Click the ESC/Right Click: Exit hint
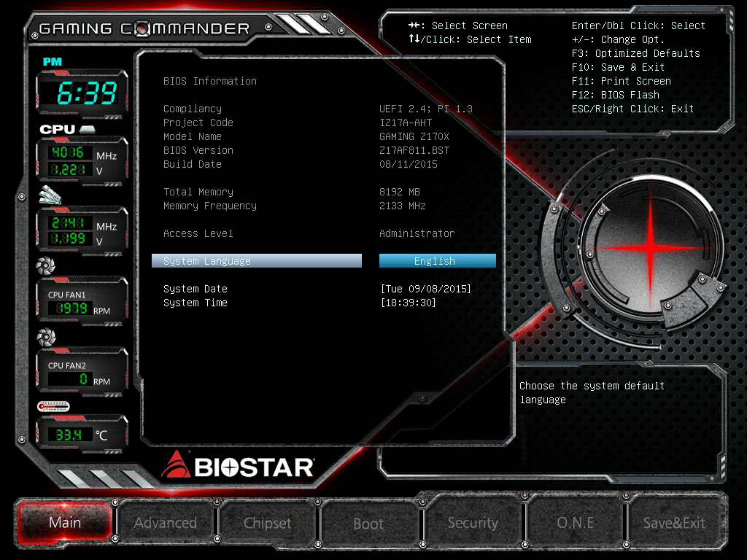Image resolution: width=747 pixels, height=560 pixels. point(632,108)
